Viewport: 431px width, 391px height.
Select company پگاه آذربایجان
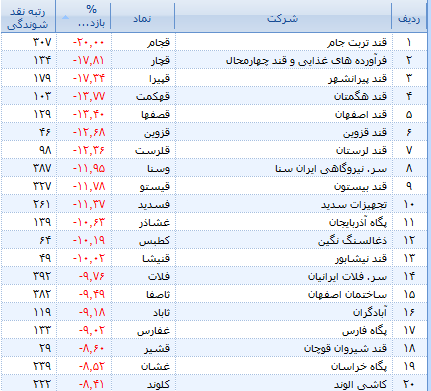pyautogui.click(x=358, y=222)
